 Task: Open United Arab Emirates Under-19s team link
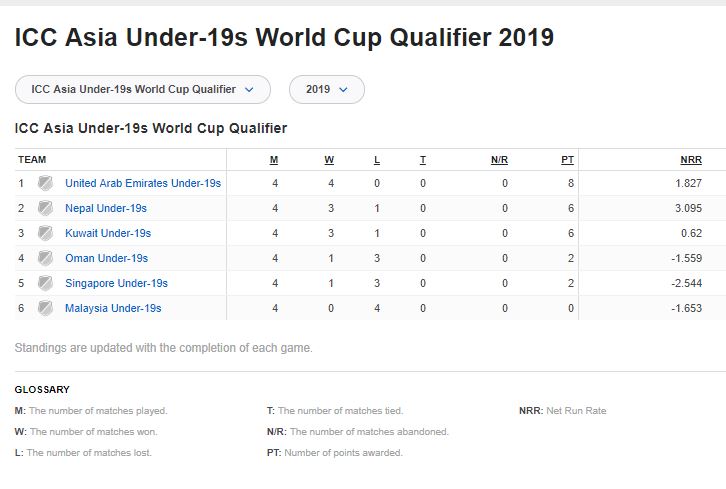click(143, 183)
